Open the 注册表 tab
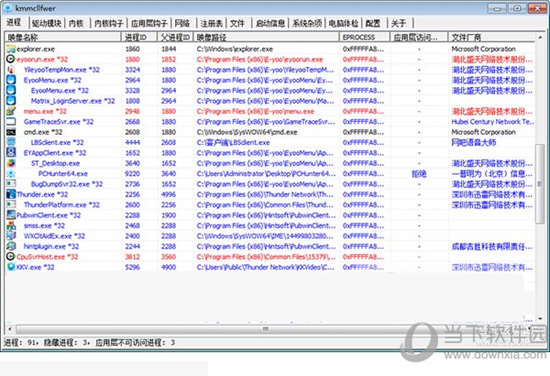 tap(212, 24)
